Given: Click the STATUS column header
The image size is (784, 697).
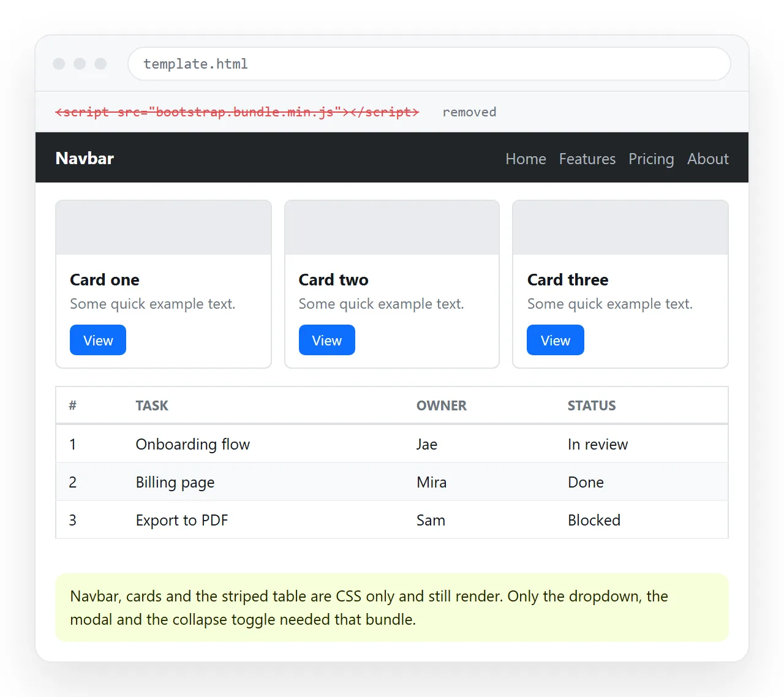Looking at the screenshot, I should pyautogui.click(x=592, y=405).
